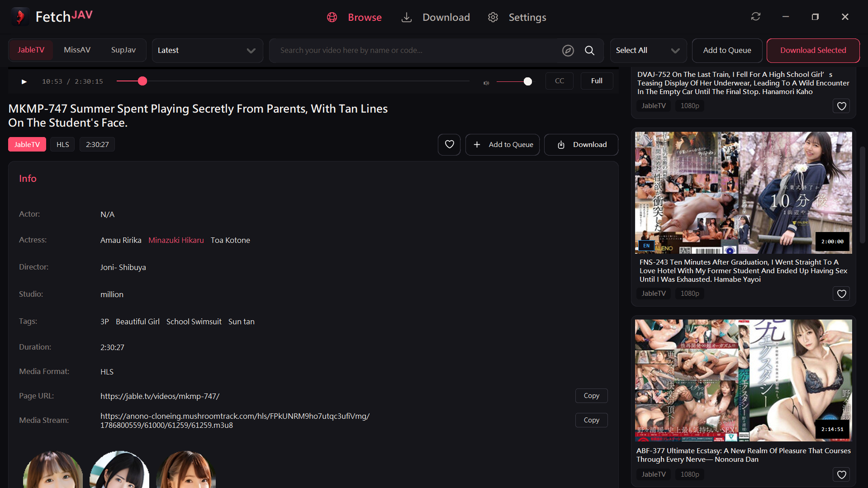Switch to the SupJav source tab

pyautogui.click(x=123, y=50)
